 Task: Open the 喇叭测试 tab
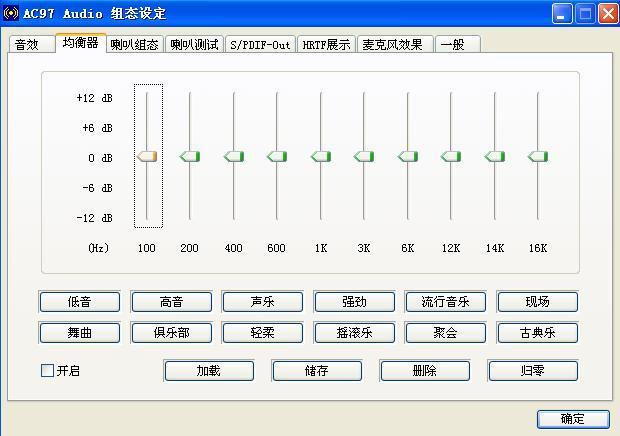pyautogui.click(x=194, y=45)
